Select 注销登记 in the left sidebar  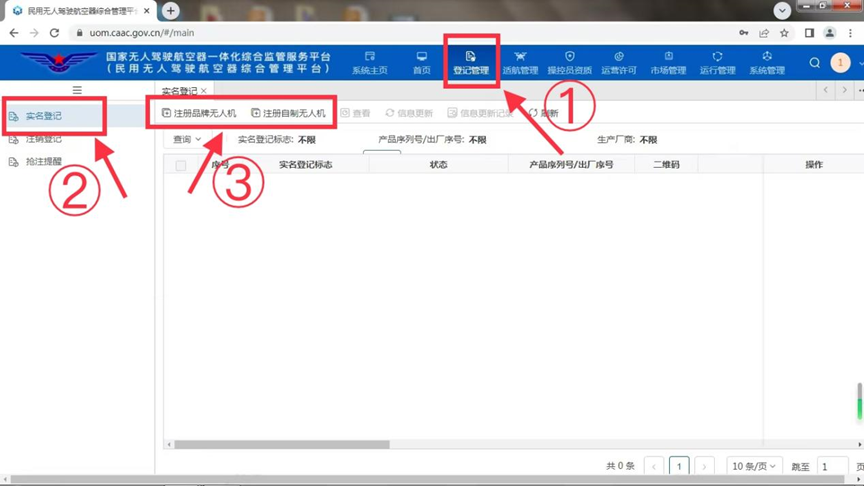pyautogui.click(x=44, y=139)
